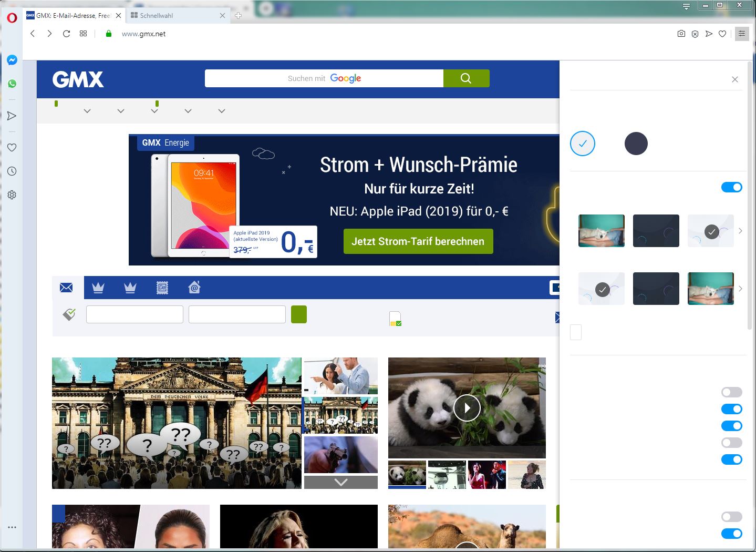Reload the GMX page
The image size is (756, 552).
click(x=66, y=34)
